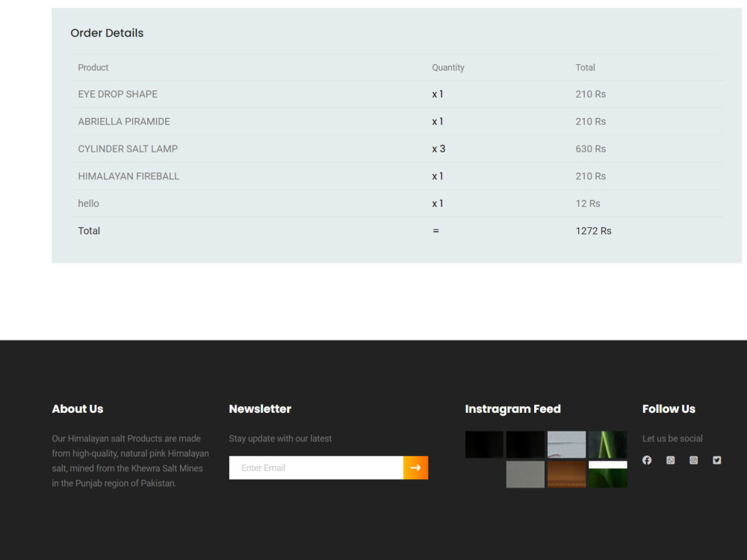Select the hello product name

(x=89, y=203)
